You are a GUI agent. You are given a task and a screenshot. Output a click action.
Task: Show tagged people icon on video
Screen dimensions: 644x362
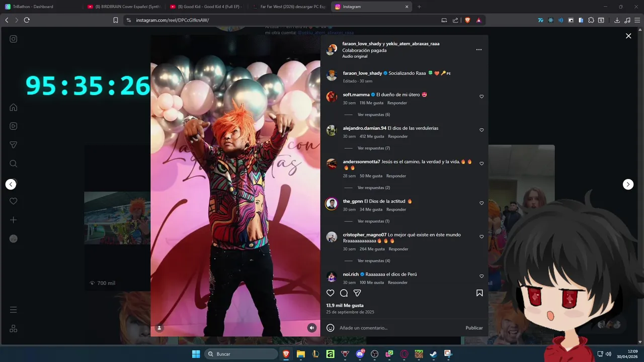tap(159, 328)
